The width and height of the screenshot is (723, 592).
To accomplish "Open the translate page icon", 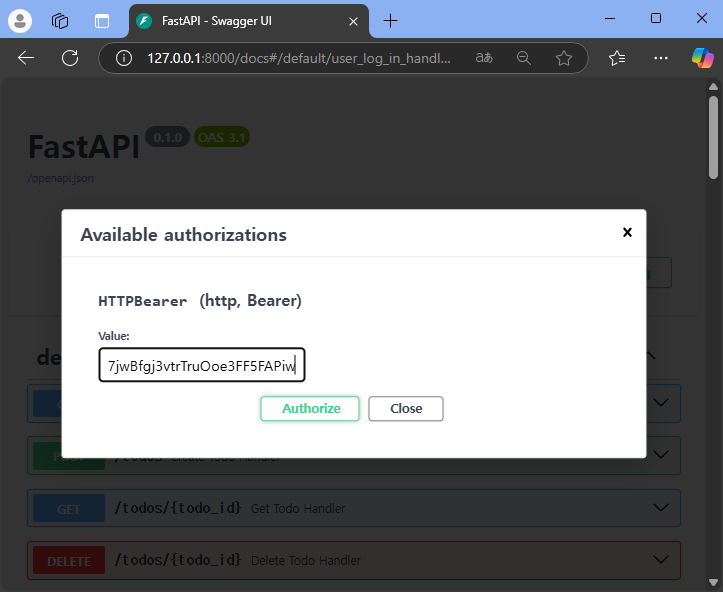I will pyautogui.click(x=484, y=58).
